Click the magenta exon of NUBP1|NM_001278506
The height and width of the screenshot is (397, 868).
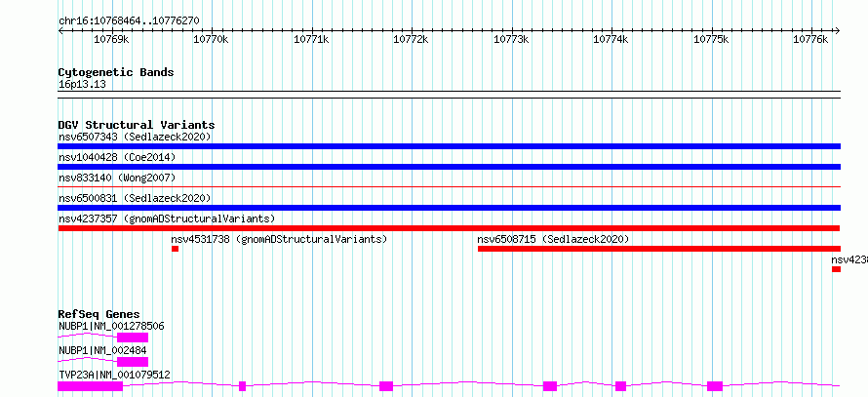(133, 337)
